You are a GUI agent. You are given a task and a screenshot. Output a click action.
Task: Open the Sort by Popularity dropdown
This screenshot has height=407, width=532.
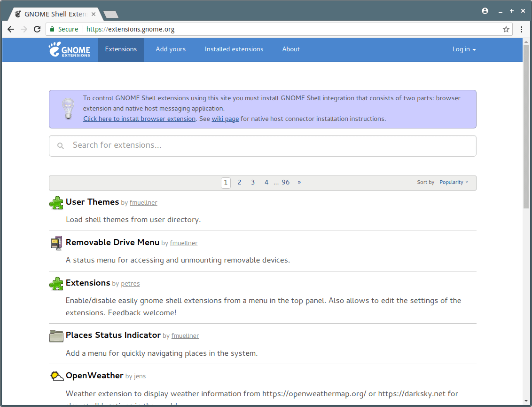pos(454,183)
